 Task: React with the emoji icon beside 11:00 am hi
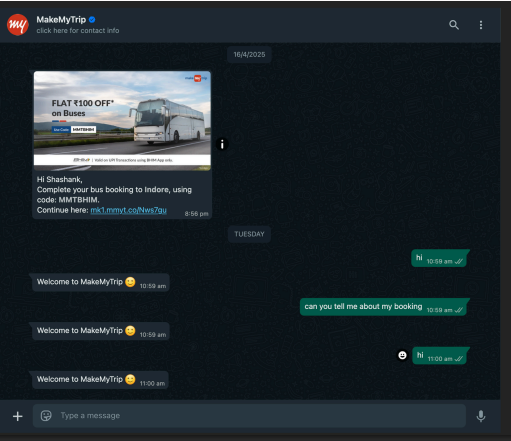402,355
